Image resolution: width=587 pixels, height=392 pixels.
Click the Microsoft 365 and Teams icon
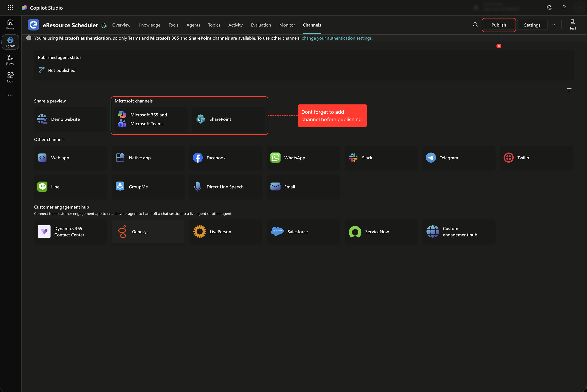click(x=122, y=119)
